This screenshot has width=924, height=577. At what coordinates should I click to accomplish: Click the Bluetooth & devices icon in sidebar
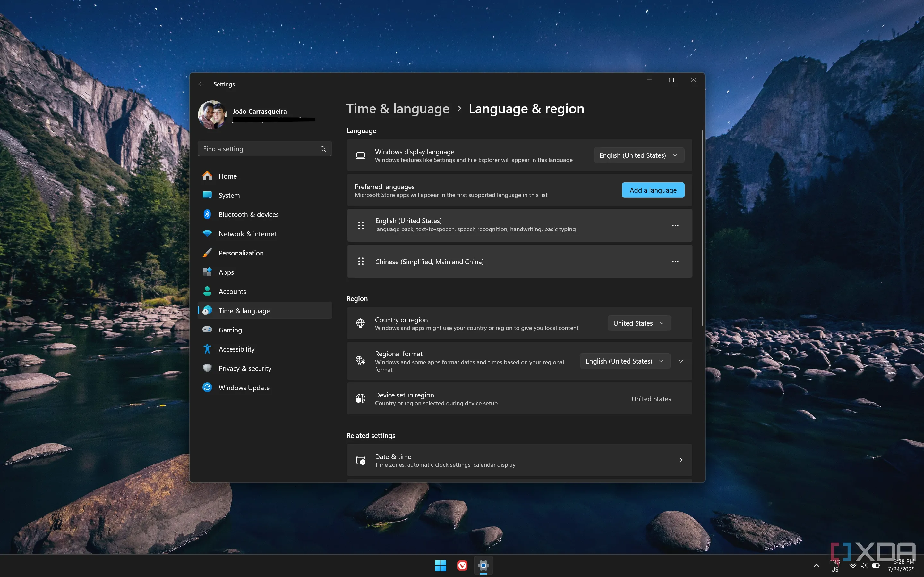(207, 214)
